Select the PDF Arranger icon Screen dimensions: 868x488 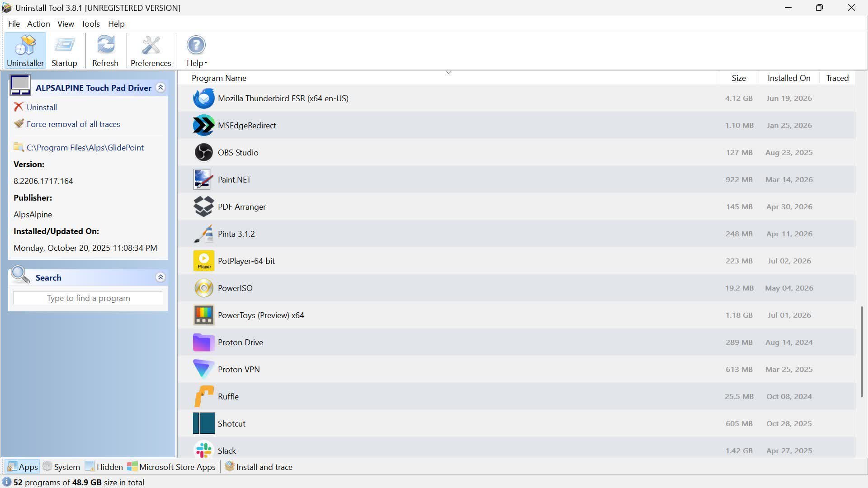tap(203, 206)
